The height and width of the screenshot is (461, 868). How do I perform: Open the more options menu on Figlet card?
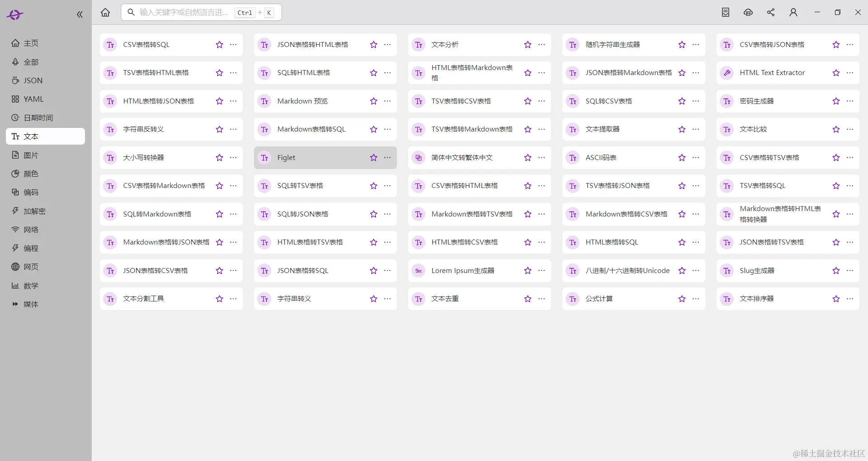pos(387,157)
